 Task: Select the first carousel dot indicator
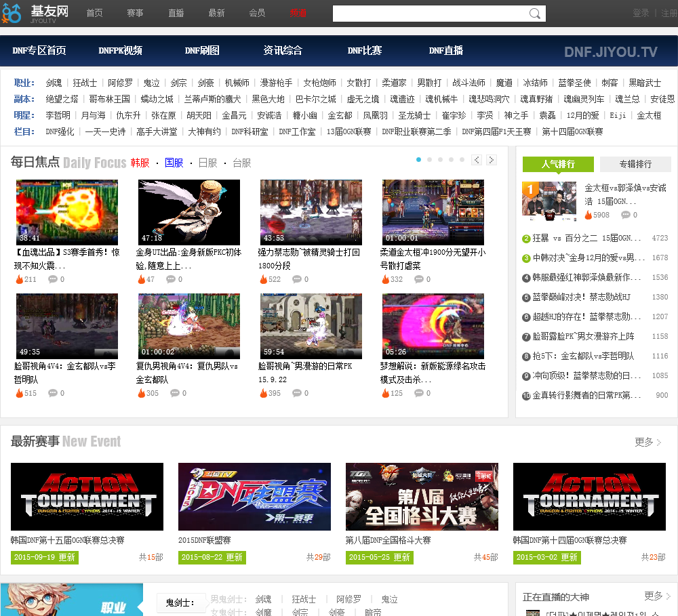point(418,159)
